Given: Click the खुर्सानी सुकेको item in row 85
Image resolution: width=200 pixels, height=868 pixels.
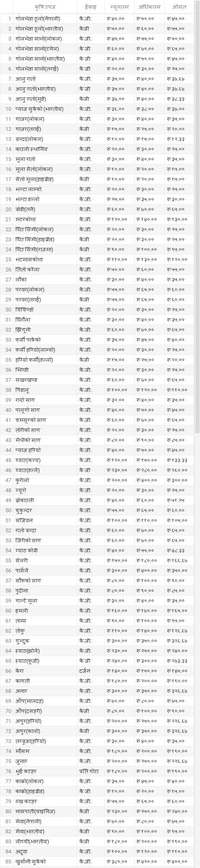Looking at the screenshot, I should point(30,862).
